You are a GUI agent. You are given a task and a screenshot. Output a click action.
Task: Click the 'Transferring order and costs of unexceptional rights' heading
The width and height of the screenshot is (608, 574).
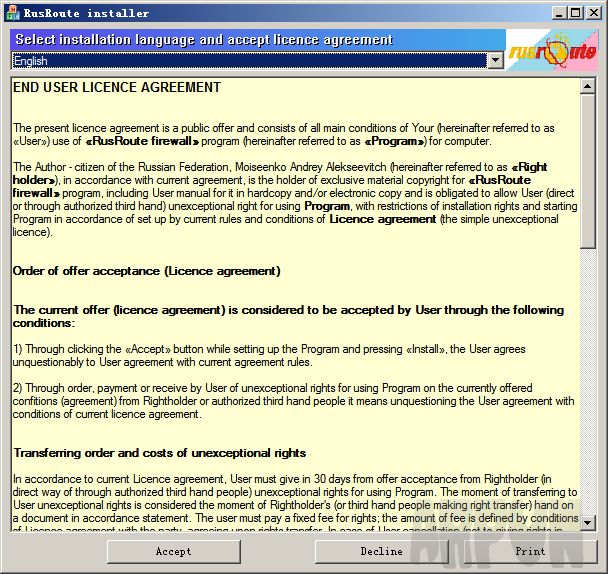(x=159, y=453)
